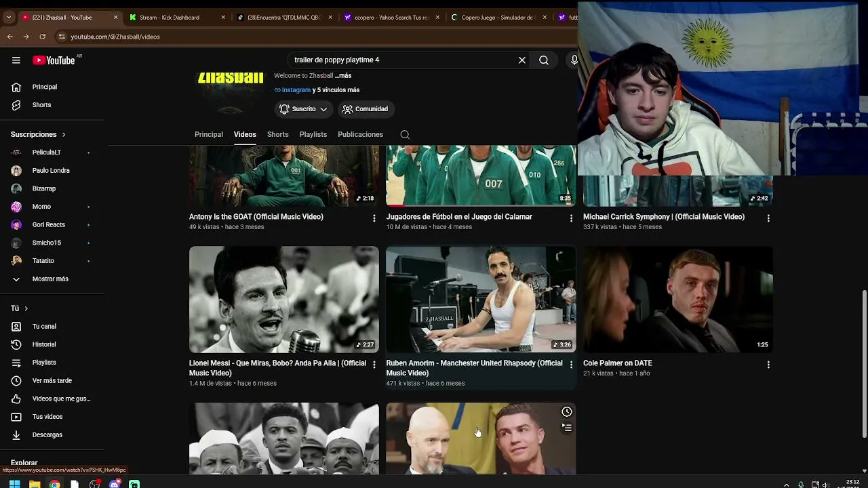Open options for Michael Carrick Symphony video

tap(768, 218)
